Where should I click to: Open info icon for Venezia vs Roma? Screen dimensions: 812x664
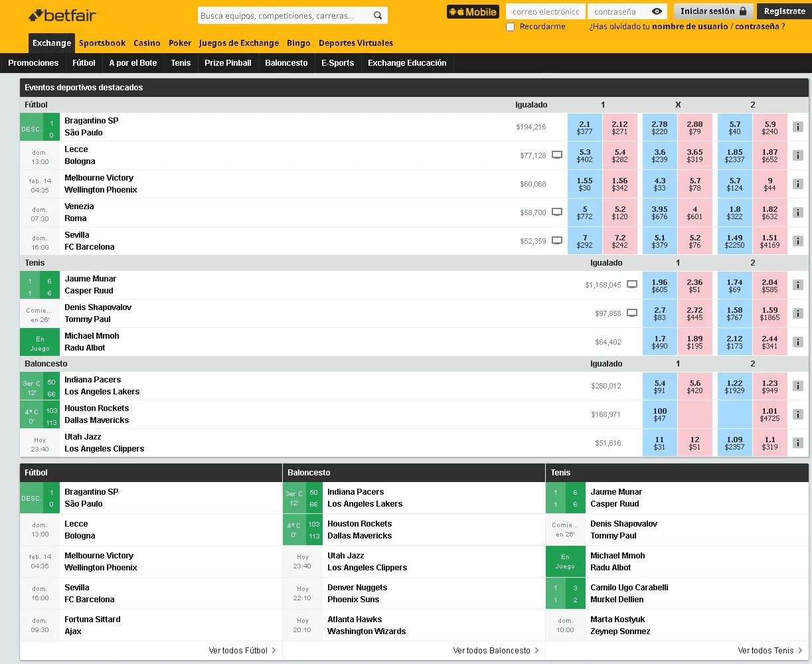[797, 212]
